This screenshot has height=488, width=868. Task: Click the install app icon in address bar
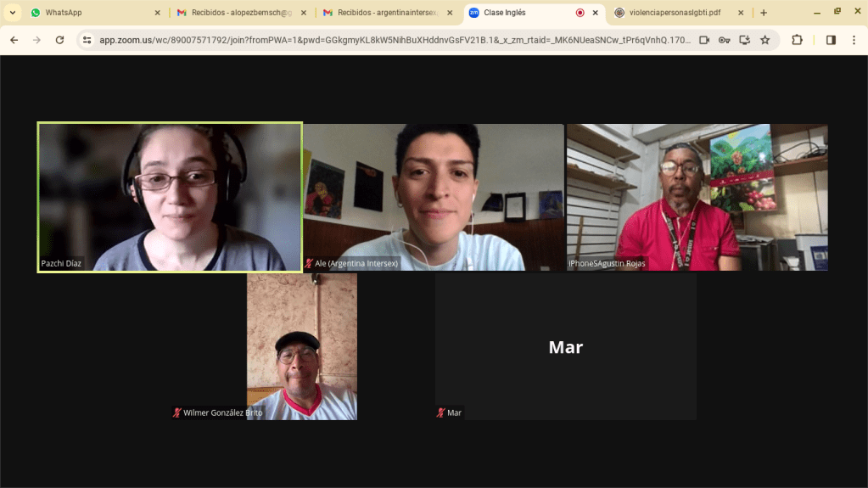pos(744,40)
